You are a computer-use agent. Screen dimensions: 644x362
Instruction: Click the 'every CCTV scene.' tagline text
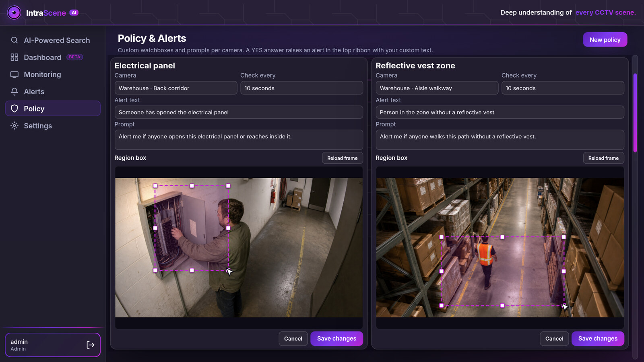(605, 12)
